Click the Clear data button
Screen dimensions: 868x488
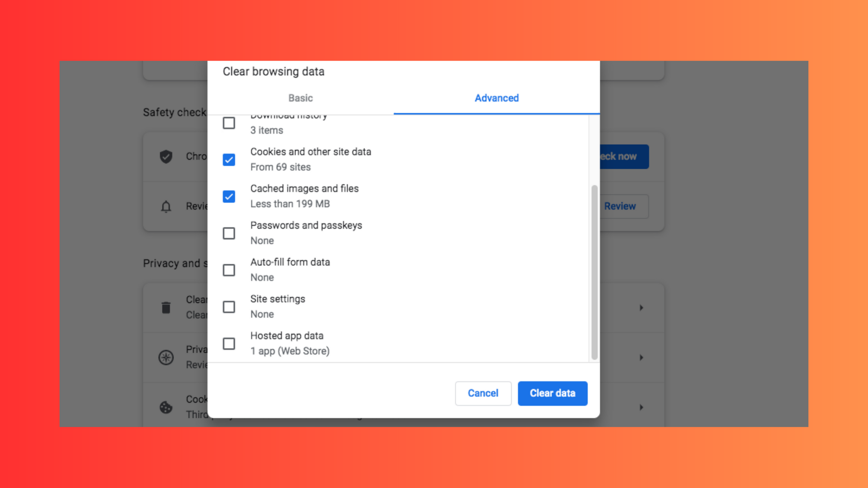[x=552, y=393]
